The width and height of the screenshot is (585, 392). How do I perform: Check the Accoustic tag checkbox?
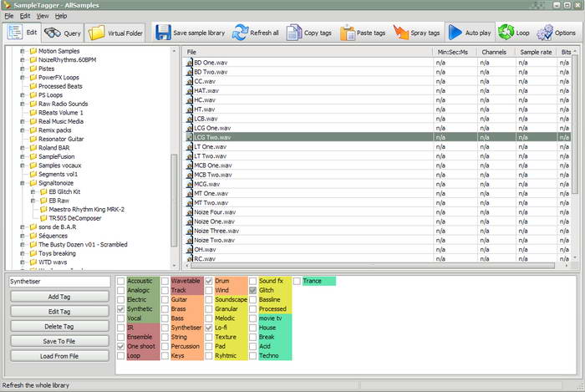click(x=120, y=281)
